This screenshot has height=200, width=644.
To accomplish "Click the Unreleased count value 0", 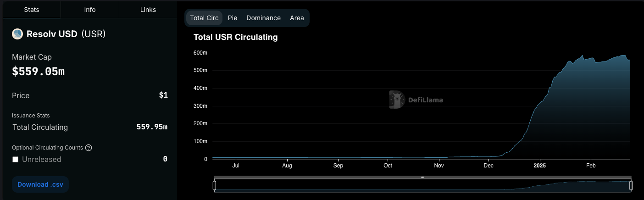I will [x=165, y=159].
